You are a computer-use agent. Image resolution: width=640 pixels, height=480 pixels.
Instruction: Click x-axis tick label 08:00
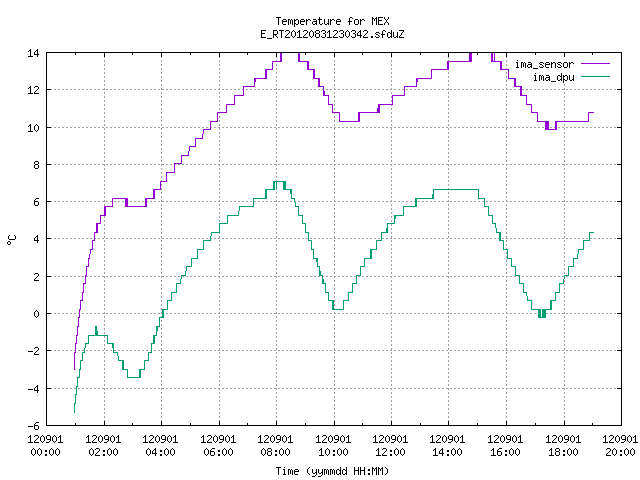click(276, 453)
